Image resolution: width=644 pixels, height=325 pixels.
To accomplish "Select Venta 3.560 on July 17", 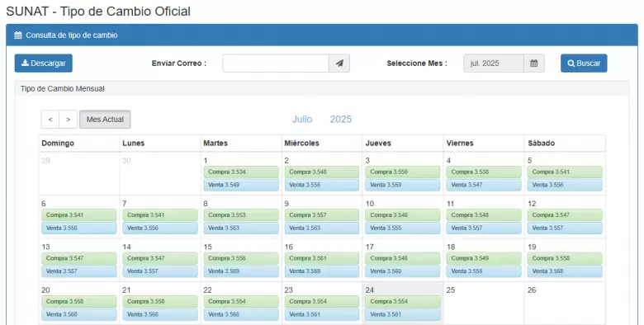I will click(403, 271).
